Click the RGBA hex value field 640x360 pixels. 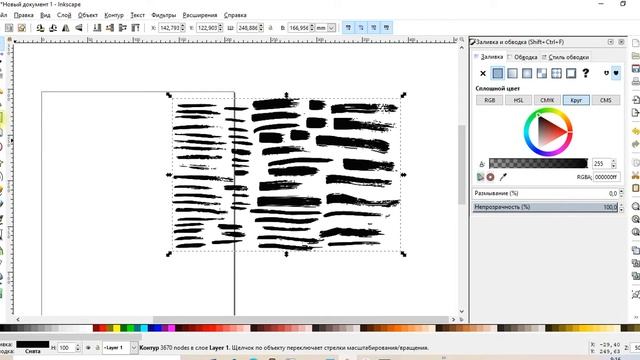pyautogui.click(x=607, y=177)
